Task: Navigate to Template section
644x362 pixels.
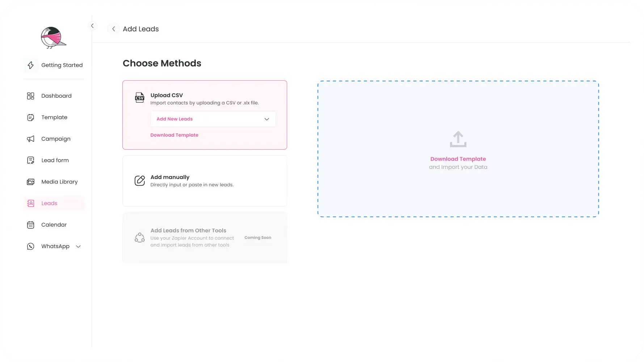Action: tap(54, 118)
